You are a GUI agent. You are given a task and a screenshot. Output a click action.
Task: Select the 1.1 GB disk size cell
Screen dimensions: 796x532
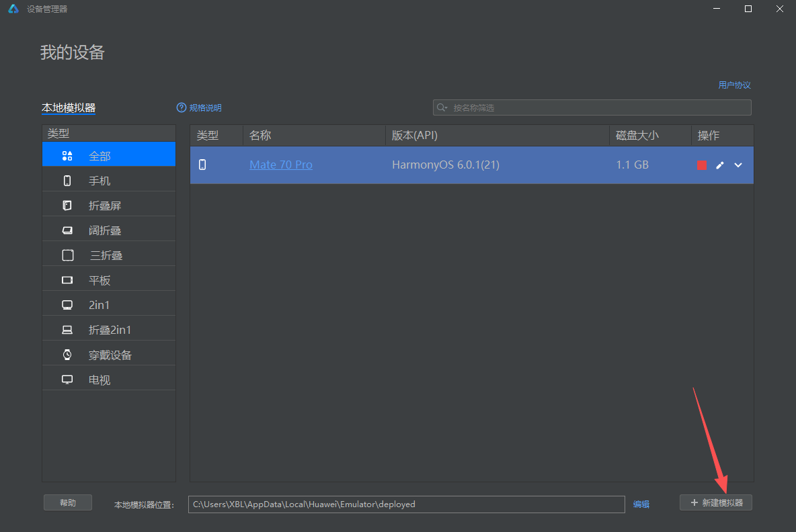(x=632, y=165)
